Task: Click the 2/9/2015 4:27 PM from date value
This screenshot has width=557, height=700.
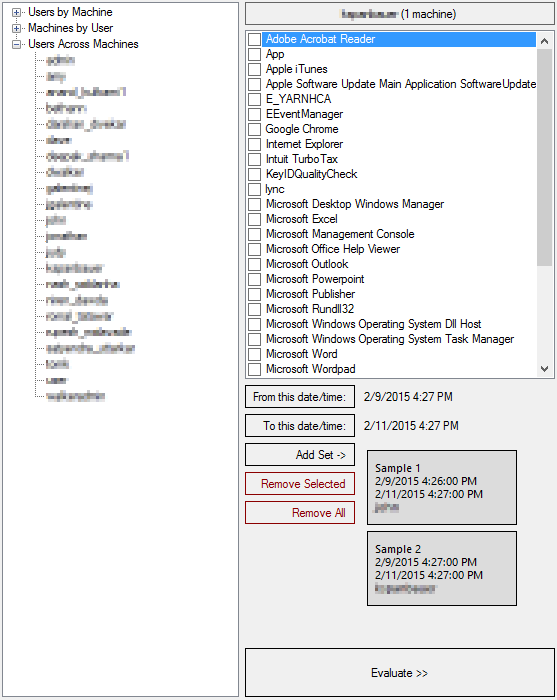Action: pos(408,396)
